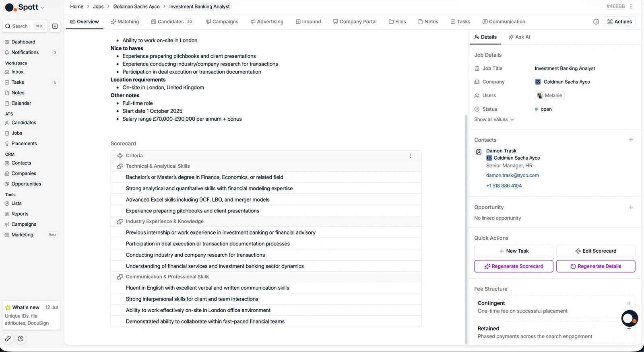Viewport: 644px width, 352px height.
Task: Go to Jobs breadcrumb
Action: [98, 6]
